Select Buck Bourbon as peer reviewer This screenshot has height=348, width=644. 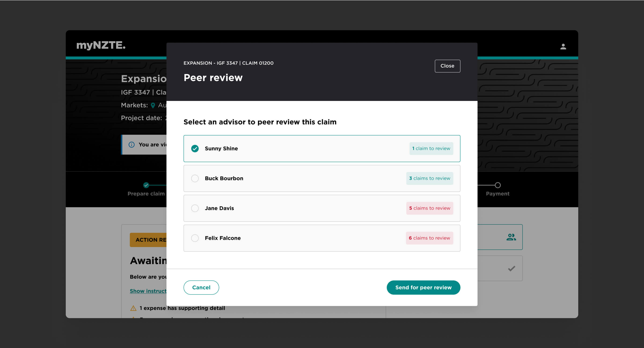pyautogui.click(x=195, y=178)
